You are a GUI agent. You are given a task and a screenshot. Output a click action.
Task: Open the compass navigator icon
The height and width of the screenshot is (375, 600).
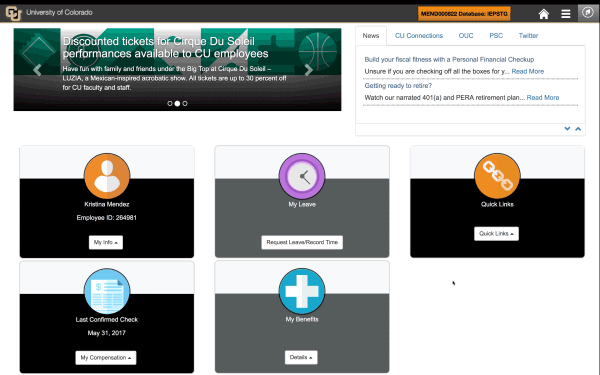[588, 12]
